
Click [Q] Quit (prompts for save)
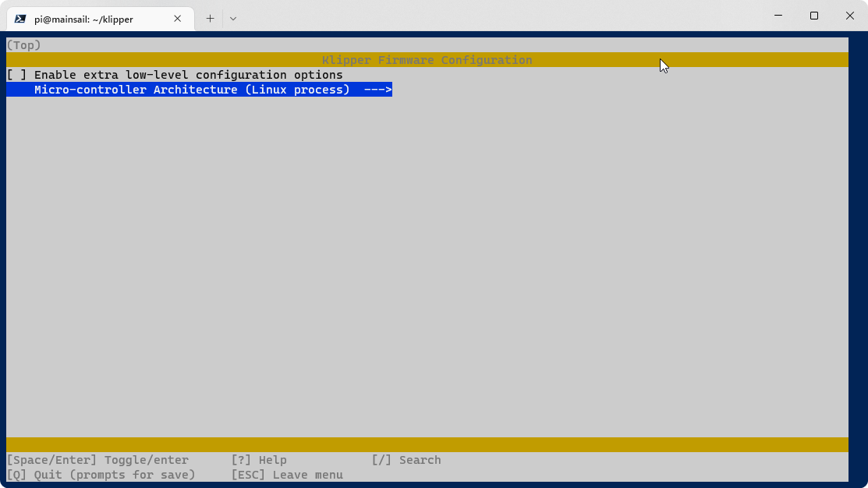pos(101,475)
